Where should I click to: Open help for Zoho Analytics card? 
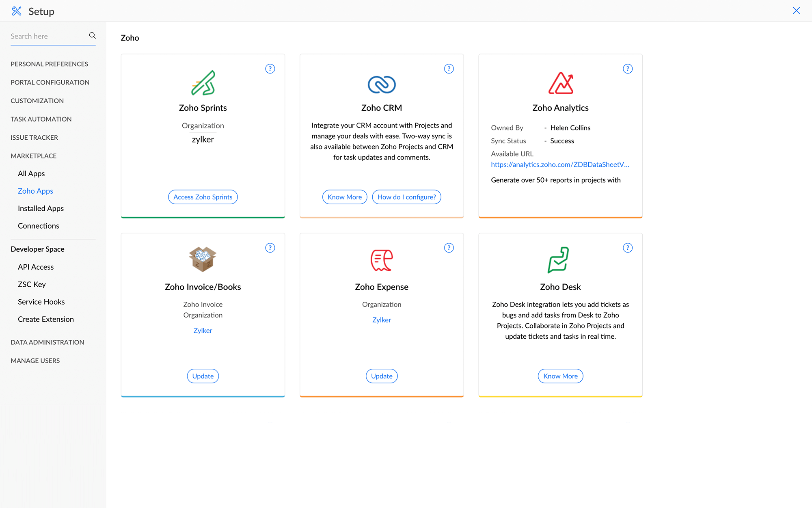pos(628,69)
